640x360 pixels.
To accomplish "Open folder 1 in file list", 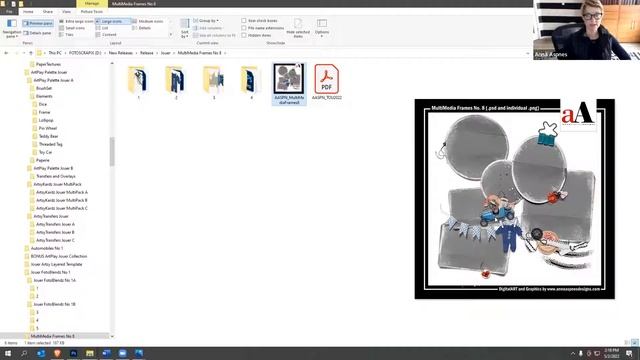I will 138,82.
